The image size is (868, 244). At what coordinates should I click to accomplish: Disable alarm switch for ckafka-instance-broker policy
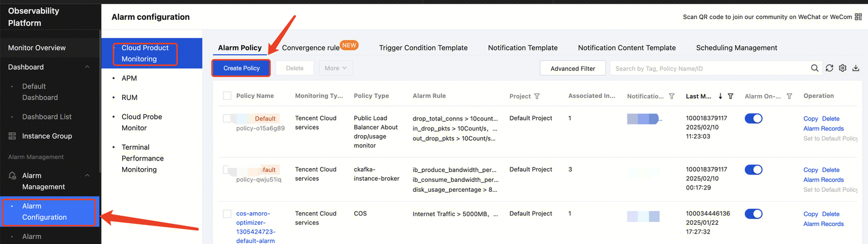753,170
